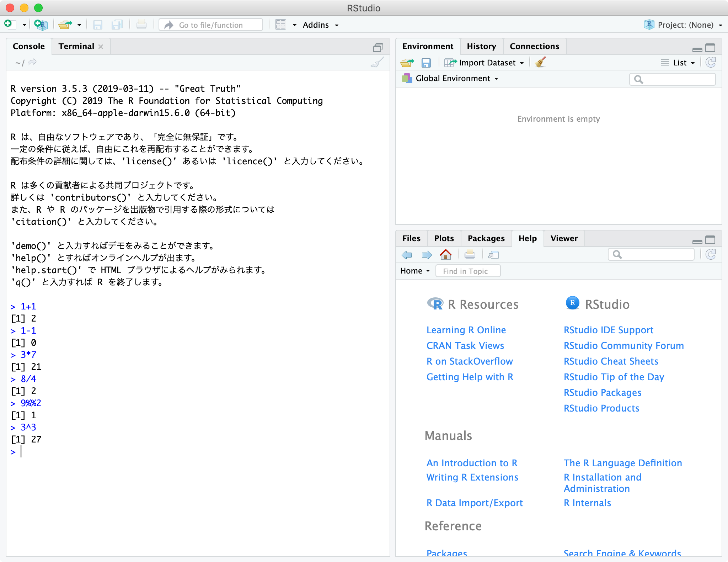Expand the recent files dropdown arrow
This screenshot has width=728, height=562.
click(x=79, y=25)
